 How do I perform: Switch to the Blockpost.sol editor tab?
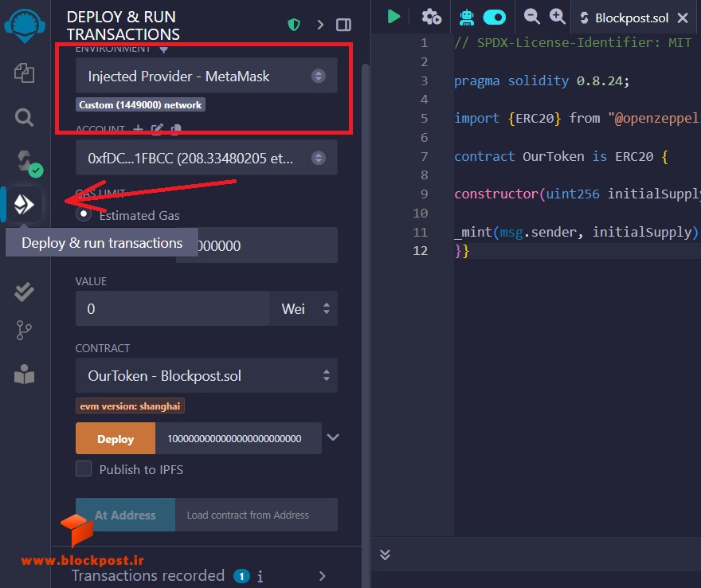click(631, 18)
